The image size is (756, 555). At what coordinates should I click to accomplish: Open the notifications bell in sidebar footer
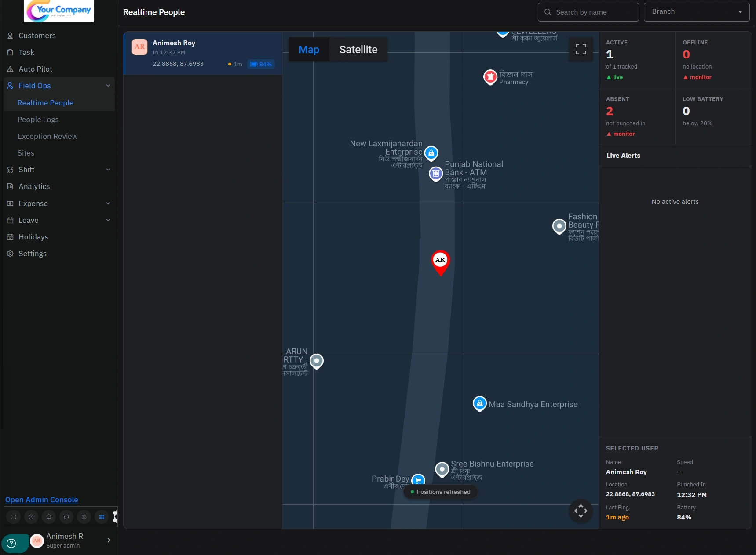click(x=49, y=517)
